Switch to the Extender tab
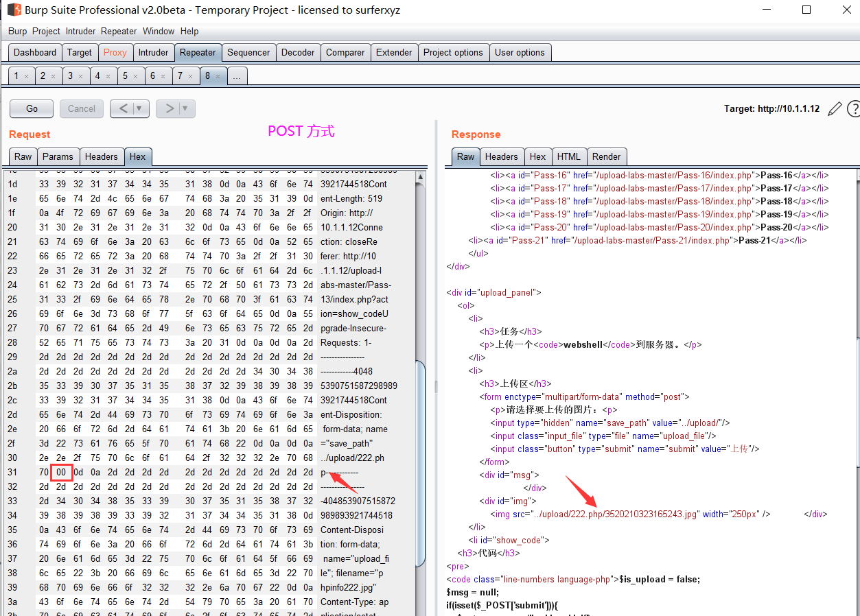Image resolution: width=860 pixels, height=616 pixels. click(394, 52)
